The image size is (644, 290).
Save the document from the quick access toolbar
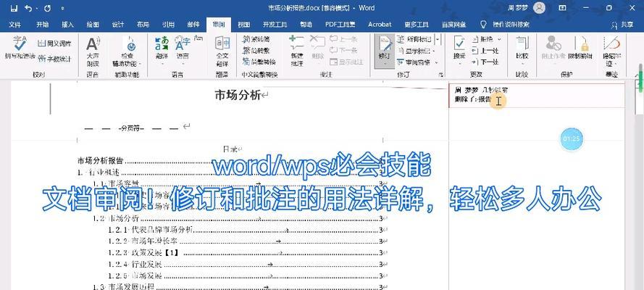coord(14,8)
